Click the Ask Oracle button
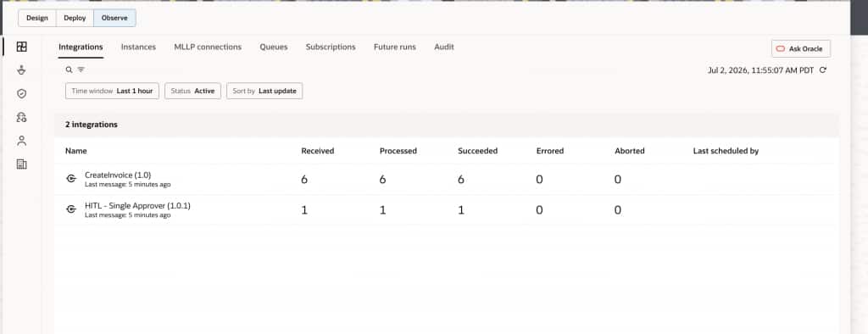 click(x=801, y=48)
